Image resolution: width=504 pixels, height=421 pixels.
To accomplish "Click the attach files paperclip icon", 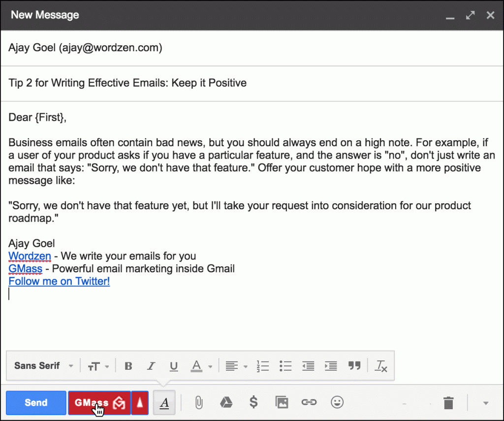I will (198, 403).
